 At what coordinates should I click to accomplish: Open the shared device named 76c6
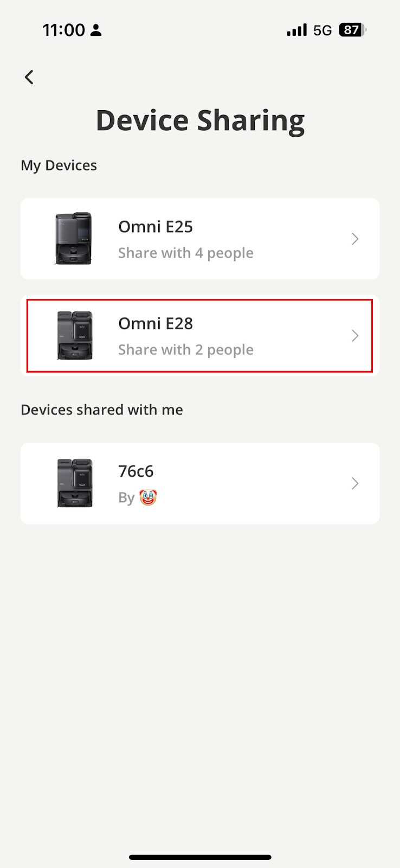coord(136,471)
